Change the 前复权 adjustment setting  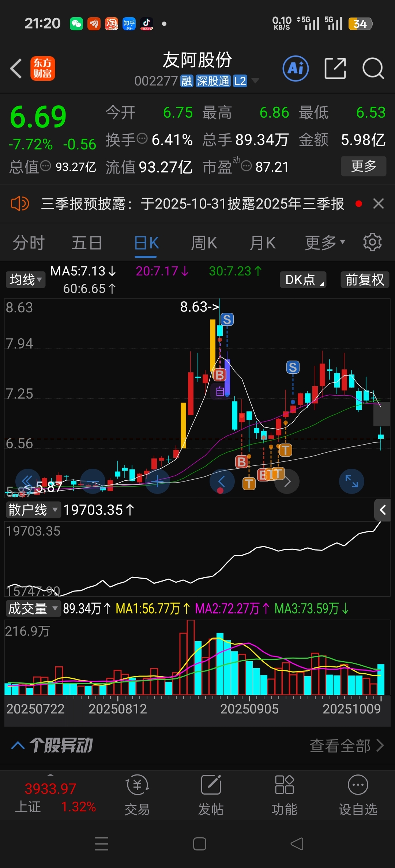365,279
